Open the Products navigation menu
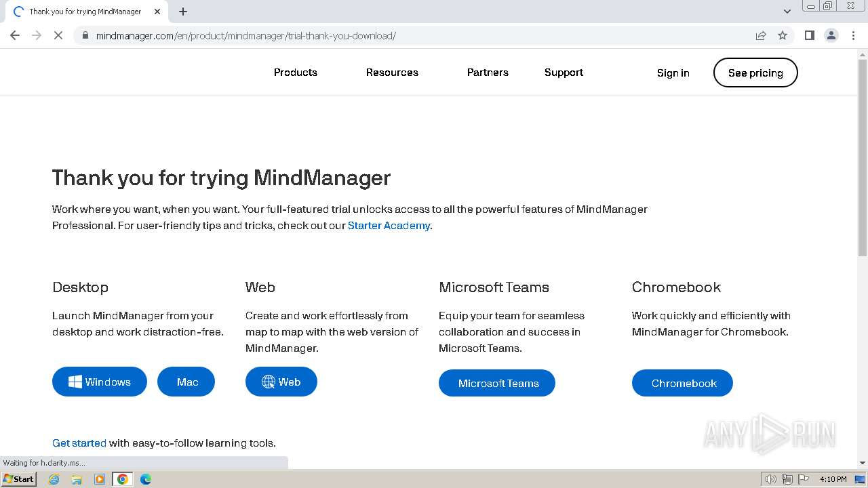The image size is (868, 488). click(296, 73)
